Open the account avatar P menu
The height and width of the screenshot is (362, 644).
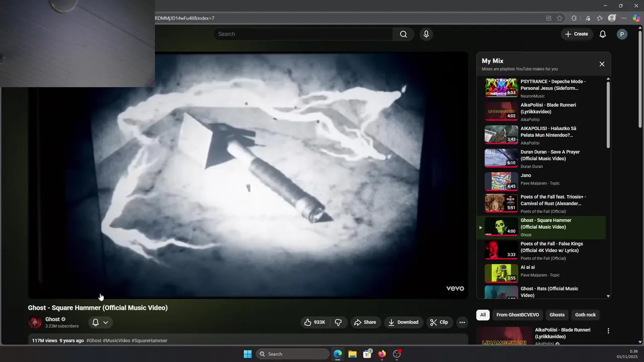click(622, 34)
